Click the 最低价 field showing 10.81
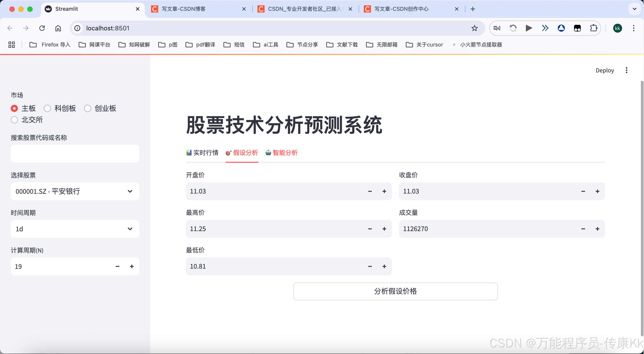Image resolution: width=644 pixels, height=354 pixels. (x=274, y=266)
